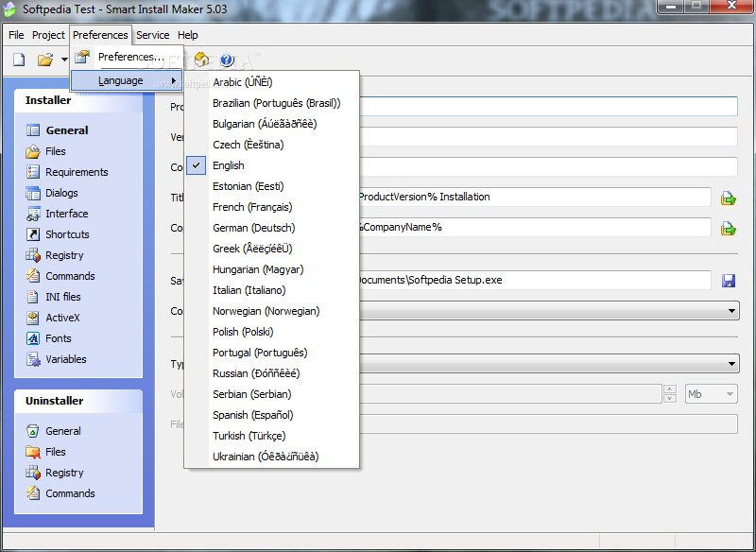Click the Uninstaller General recycle icon
Screen dimensions: 756x552
coord(33,431)
